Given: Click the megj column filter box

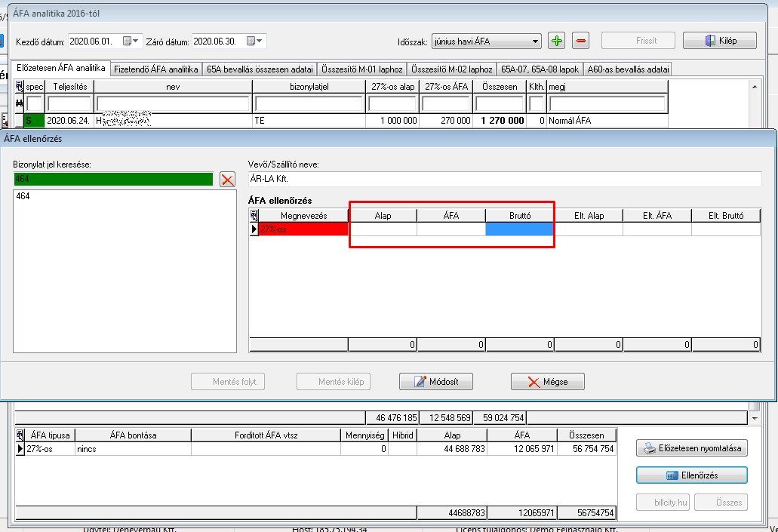Looking at the screenshot, I should click(607, 103).
